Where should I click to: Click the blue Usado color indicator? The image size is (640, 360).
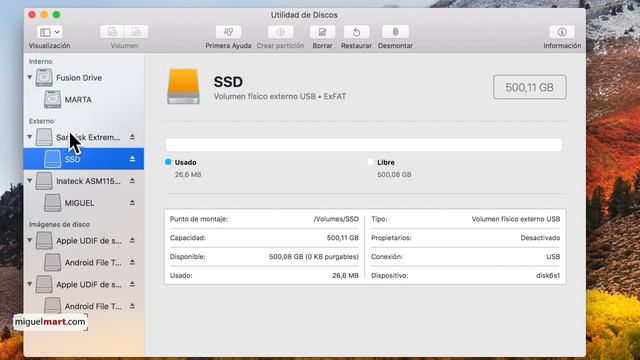[168, 162]
